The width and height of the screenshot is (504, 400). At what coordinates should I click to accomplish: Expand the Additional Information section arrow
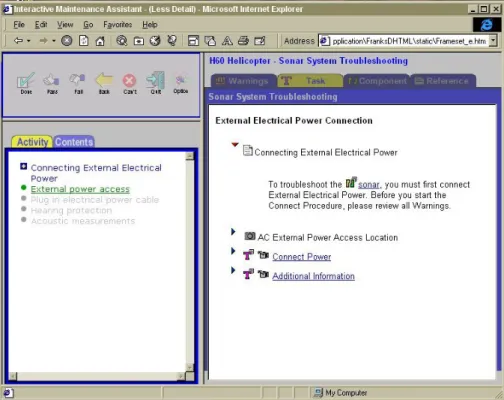pos(233,270)
